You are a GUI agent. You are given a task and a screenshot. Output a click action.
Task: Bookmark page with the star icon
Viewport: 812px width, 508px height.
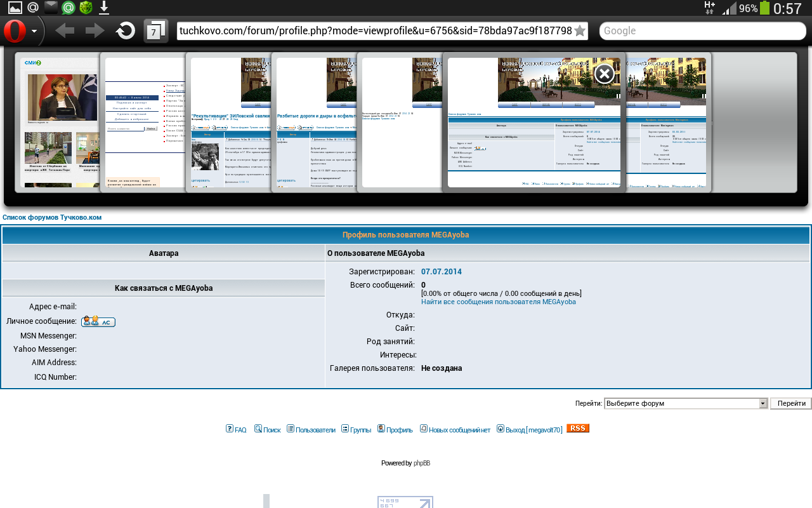[580, 30]
